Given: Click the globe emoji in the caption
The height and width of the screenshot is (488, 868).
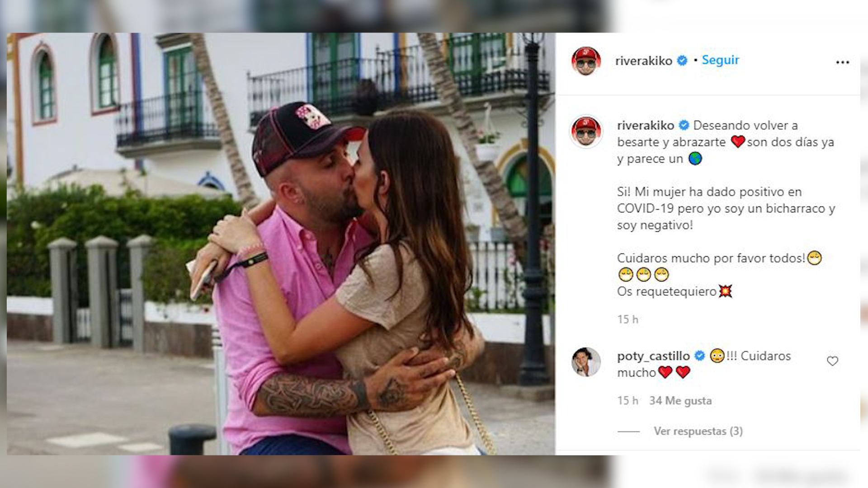Looking at the screenshot, I should point(695,159).
